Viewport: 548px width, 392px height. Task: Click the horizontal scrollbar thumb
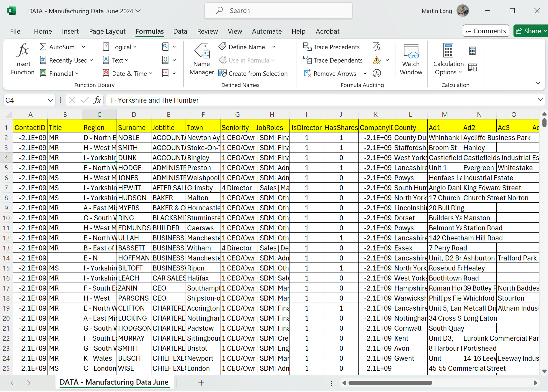point(390,383)
